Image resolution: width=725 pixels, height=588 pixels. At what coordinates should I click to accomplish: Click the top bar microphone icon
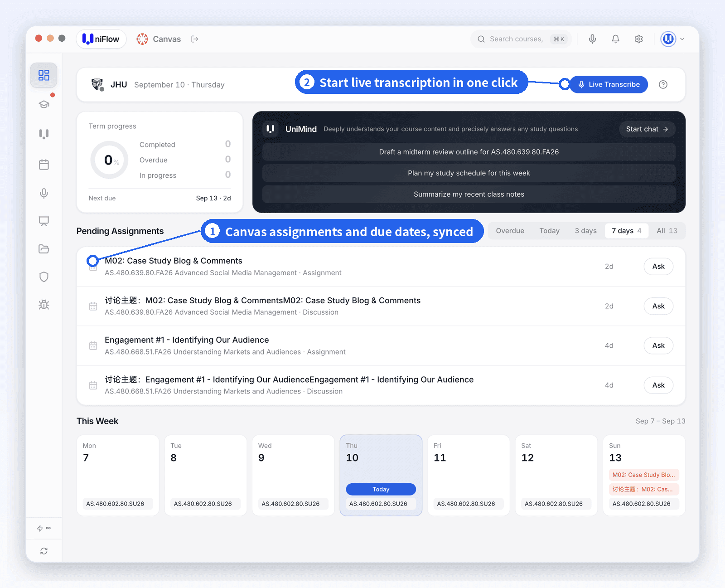coord(592,39)
